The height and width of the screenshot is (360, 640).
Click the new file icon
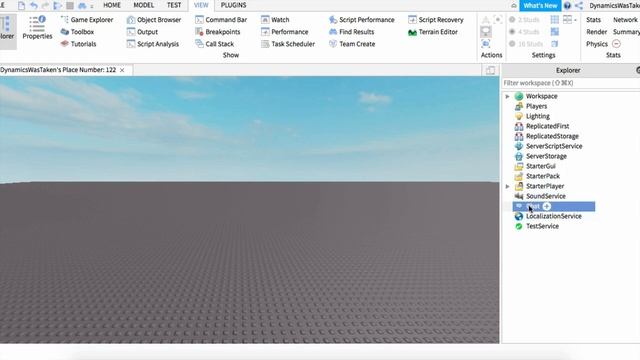(x=21, y=6)
